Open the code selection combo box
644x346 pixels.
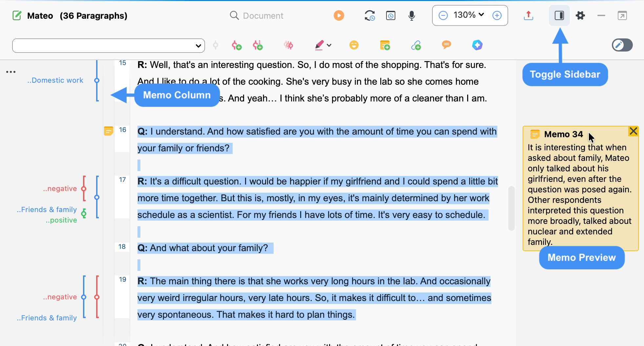(108, 45)
